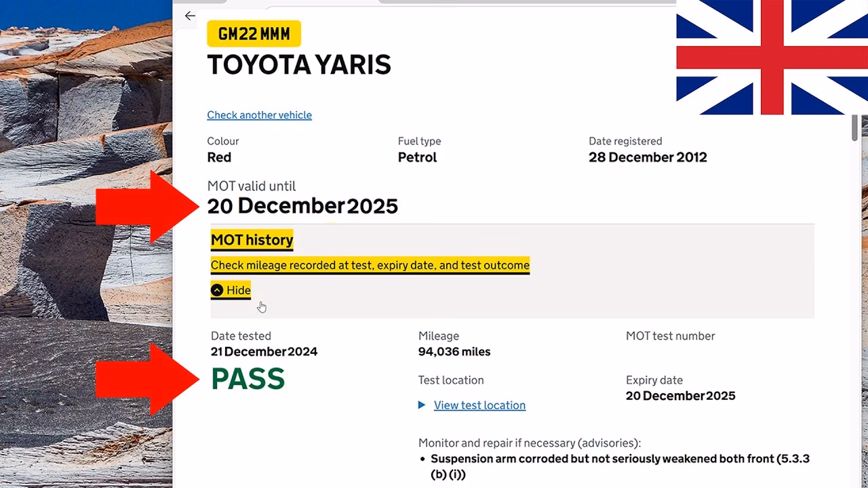Select the MOT history heading
The image size is (868, 488).
tap(252, 239)
